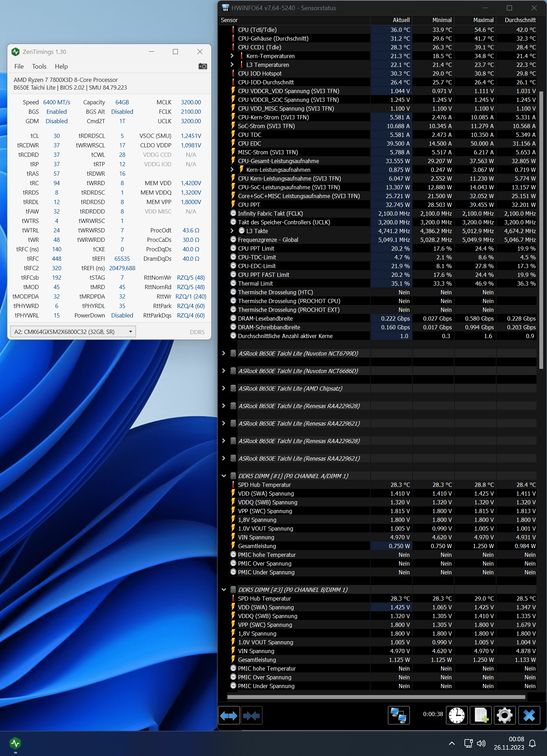Open the File menu in ZenTimings
Screen dimensions: 547x756
19,66
